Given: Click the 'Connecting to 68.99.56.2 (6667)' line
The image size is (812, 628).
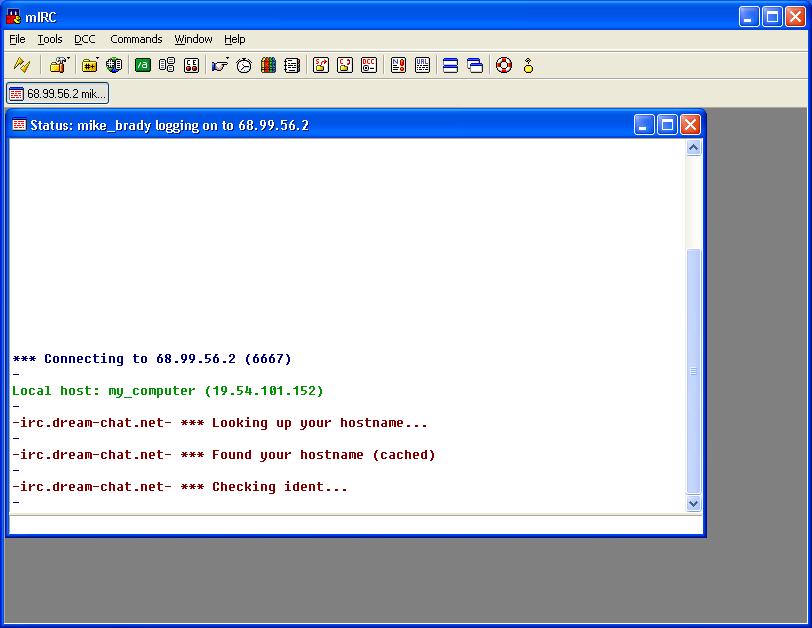Looking at the screenshot, I should pos(152,359).
